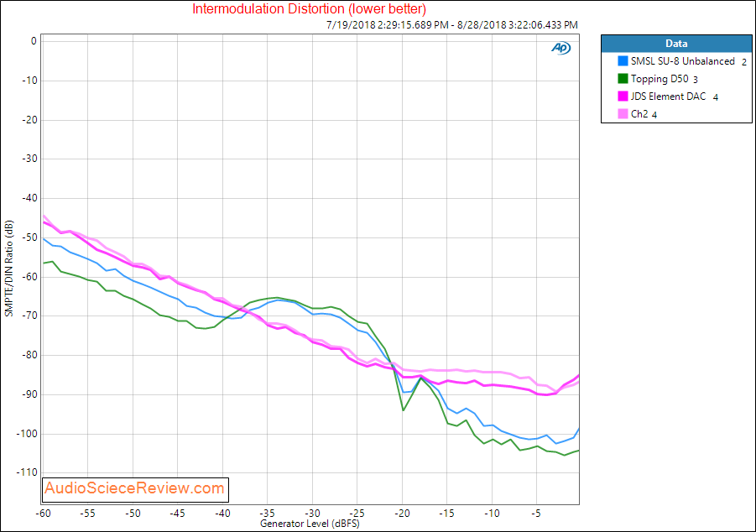This screenshot has height=532, width=756.
Task: Click the '-40' y-axis tick label
Action: pos(29,198)
